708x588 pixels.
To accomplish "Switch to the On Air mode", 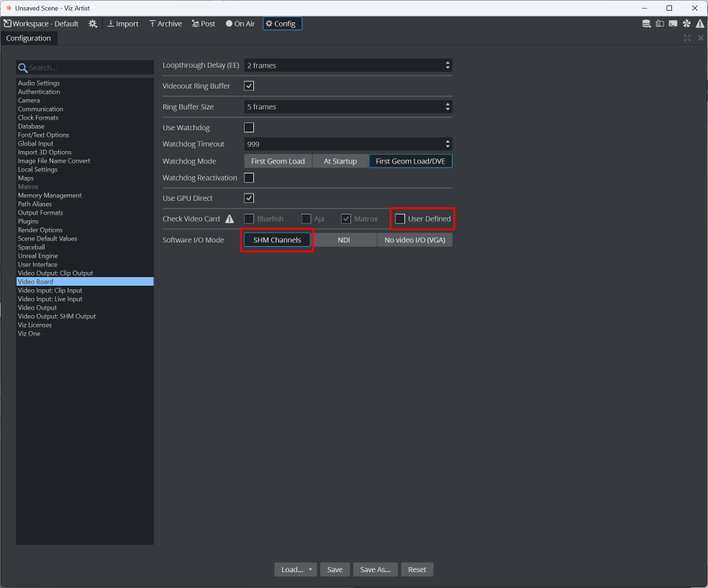I will pos(240,24).
